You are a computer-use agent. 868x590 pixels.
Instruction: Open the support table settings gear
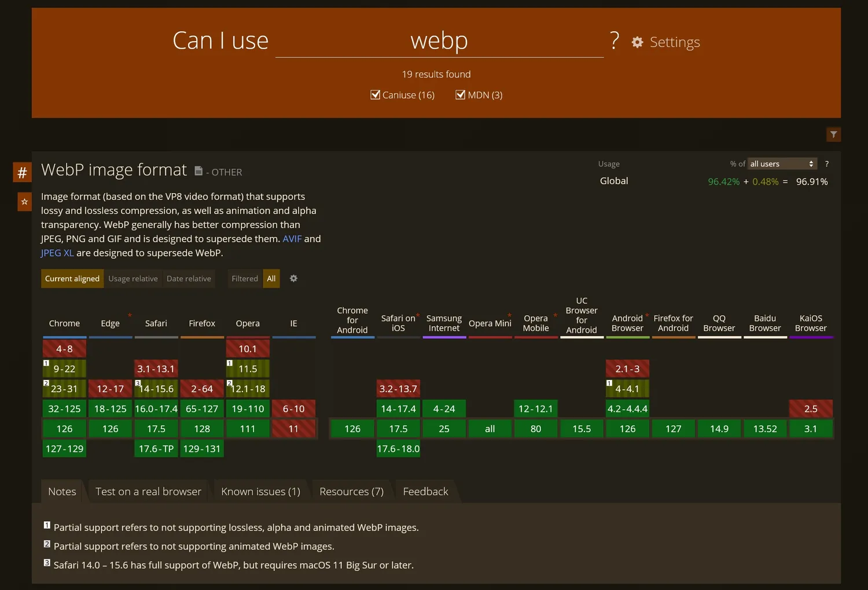(x=293, y=278)
